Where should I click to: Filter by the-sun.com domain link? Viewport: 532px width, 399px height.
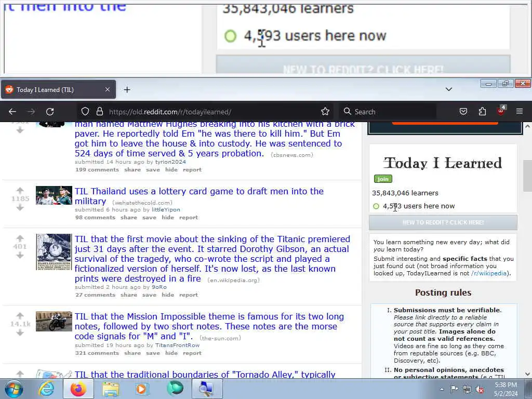coord(220,338)
